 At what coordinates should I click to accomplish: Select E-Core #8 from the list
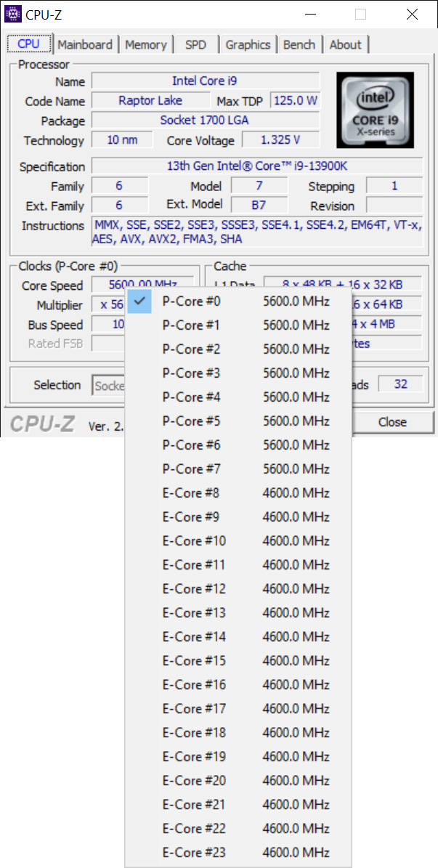238,492
